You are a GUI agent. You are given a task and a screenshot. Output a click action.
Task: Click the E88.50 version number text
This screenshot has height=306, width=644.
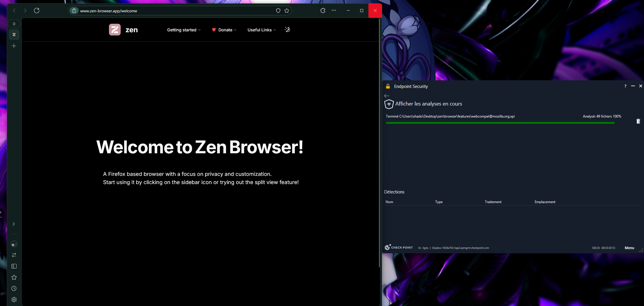(x=604, y=248)
